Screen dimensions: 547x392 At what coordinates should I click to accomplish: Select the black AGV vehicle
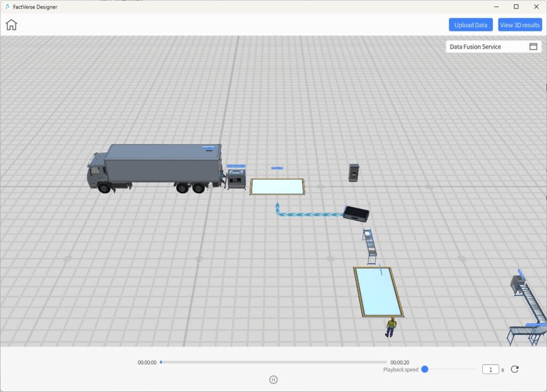(x=357, y=214)
